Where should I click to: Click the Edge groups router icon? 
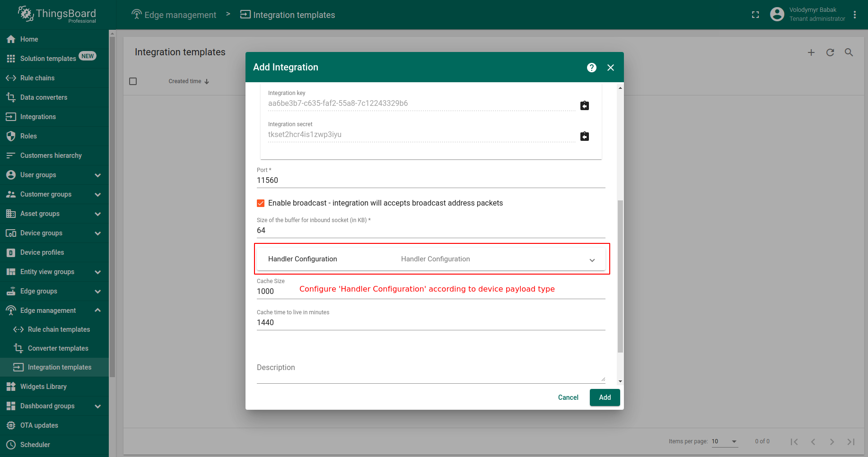[x=11, y=291]
